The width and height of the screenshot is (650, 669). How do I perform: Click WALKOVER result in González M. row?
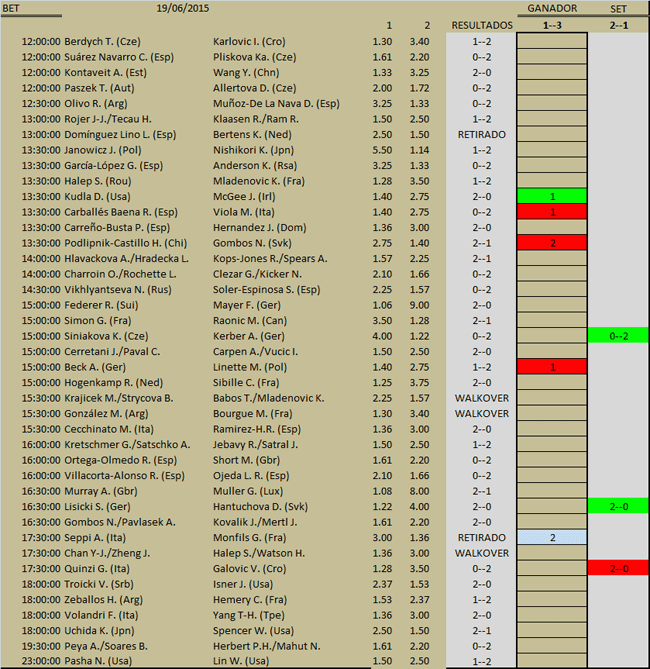pyautogui.click(x=481, y=414)
